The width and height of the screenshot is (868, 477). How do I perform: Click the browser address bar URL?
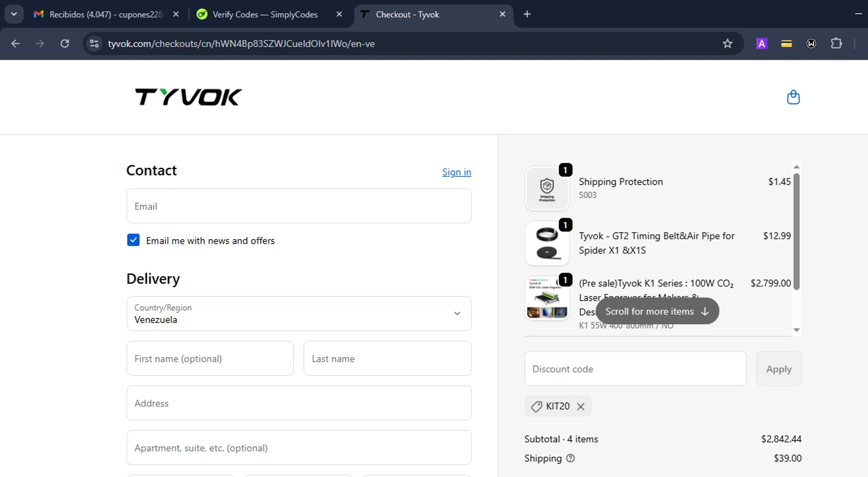241,43
